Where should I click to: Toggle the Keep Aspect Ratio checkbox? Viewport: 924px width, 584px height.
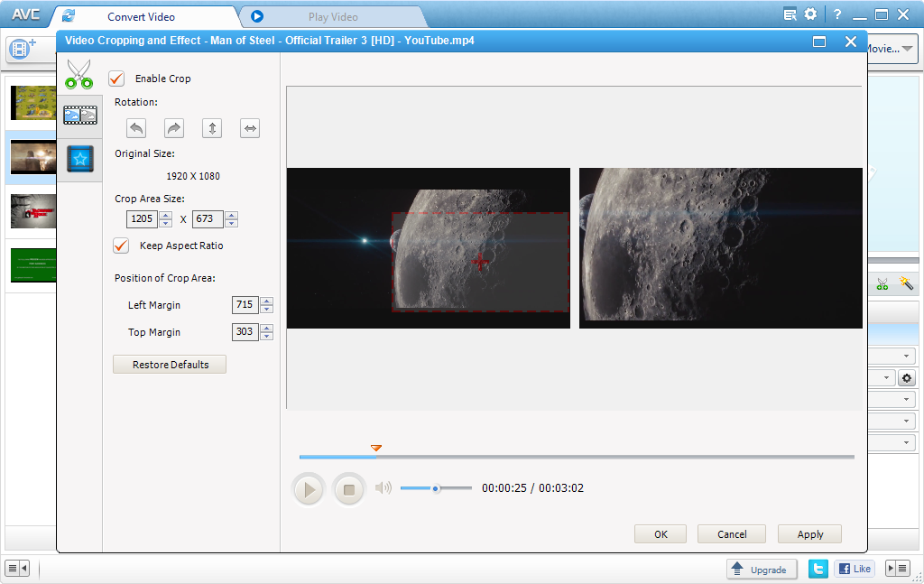click(x=121, y=246)
